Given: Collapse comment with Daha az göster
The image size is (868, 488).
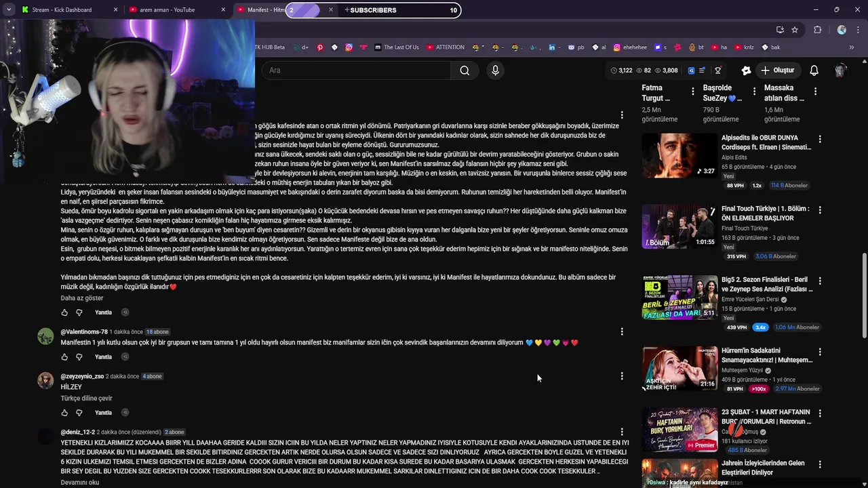Looking at the screenshot, I should coord(82,298).
